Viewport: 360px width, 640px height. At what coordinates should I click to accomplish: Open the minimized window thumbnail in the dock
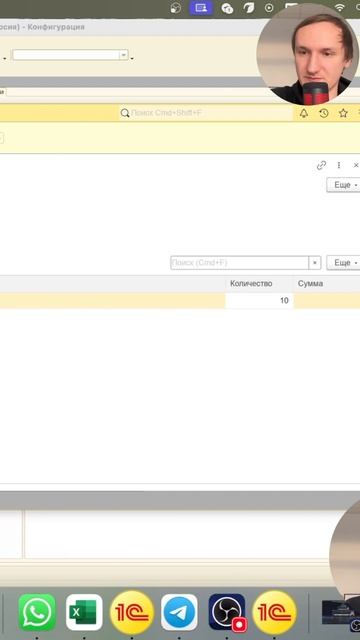tap(341, 612)
